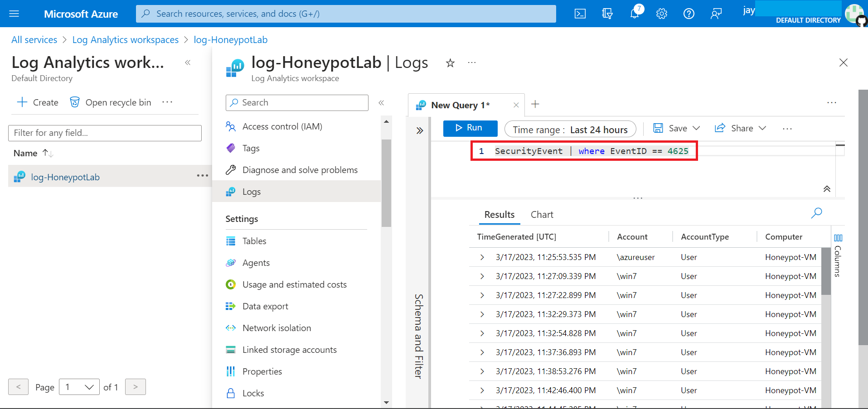Viewport: 868px width, 409px height.
Task: Switch to the Results tab
Action: coord(499,215)
